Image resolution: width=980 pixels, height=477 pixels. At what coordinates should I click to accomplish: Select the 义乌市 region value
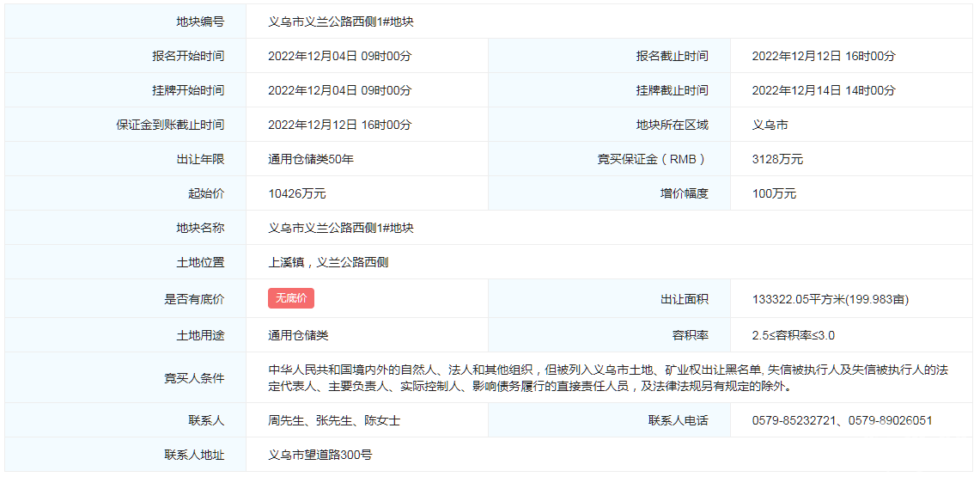770,125
